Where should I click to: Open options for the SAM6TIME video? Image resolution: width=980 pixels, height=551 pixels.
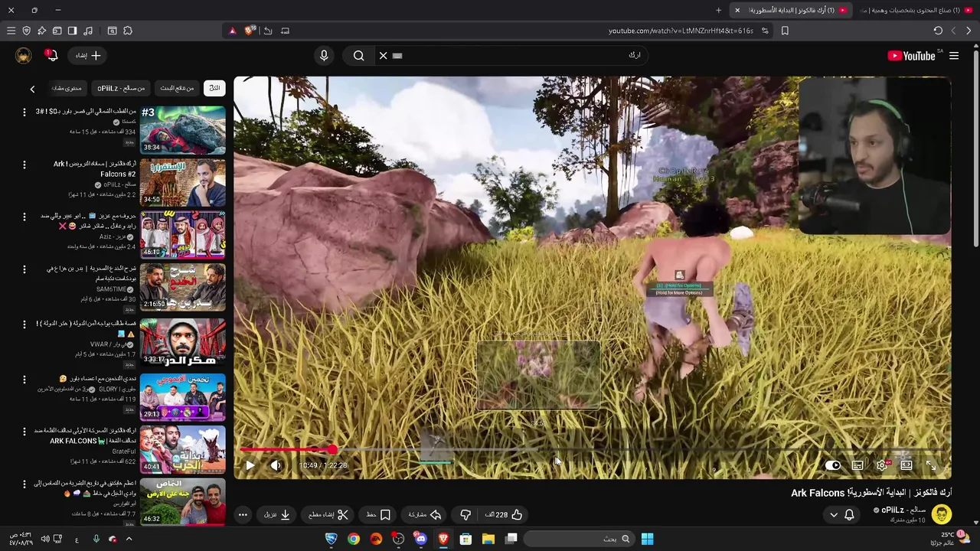coord(24,269)
